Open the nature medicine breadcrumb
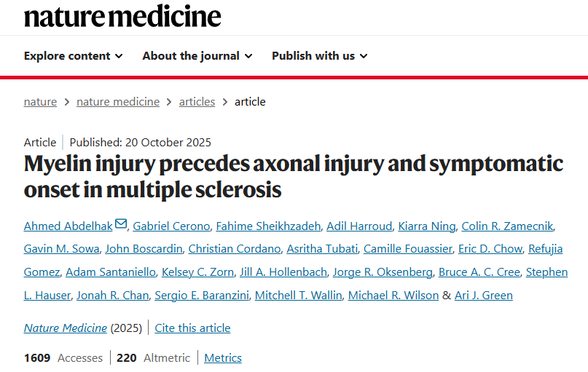 pos(118,102)
